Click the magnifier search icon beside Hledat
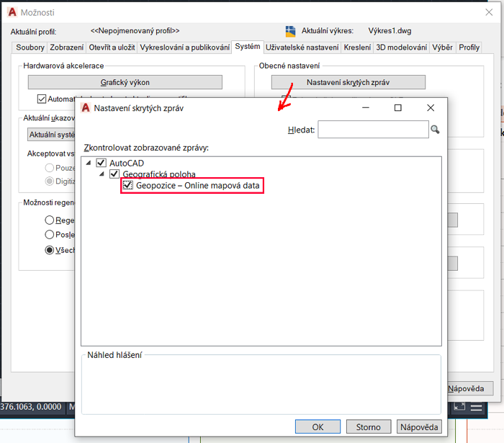504x443 pixels. (435, 130)
